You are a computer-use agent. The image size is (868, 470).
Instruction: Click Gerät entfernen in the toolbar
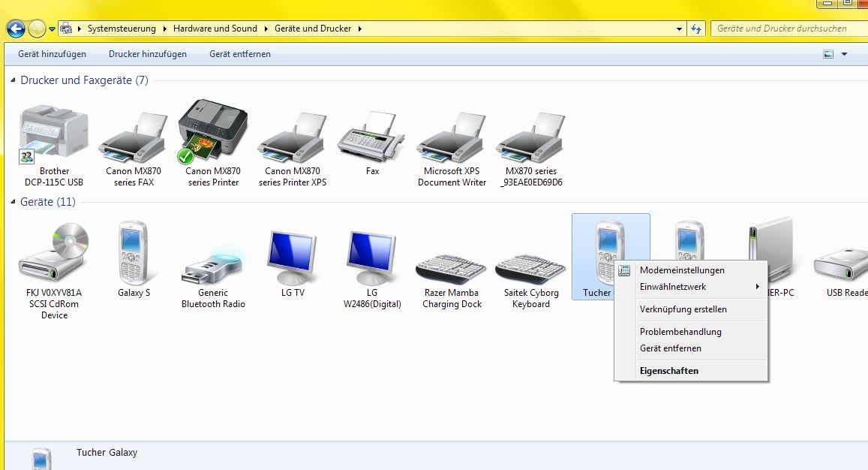240,54
